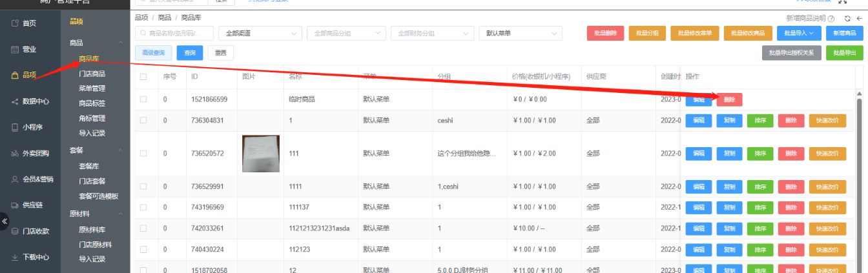
Task: Open the 批量导入 batch import dropdown
Action: tap(800, 33)
